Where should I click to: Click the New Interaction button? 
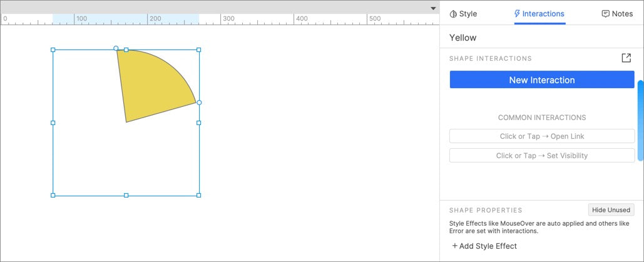point(542,79)
